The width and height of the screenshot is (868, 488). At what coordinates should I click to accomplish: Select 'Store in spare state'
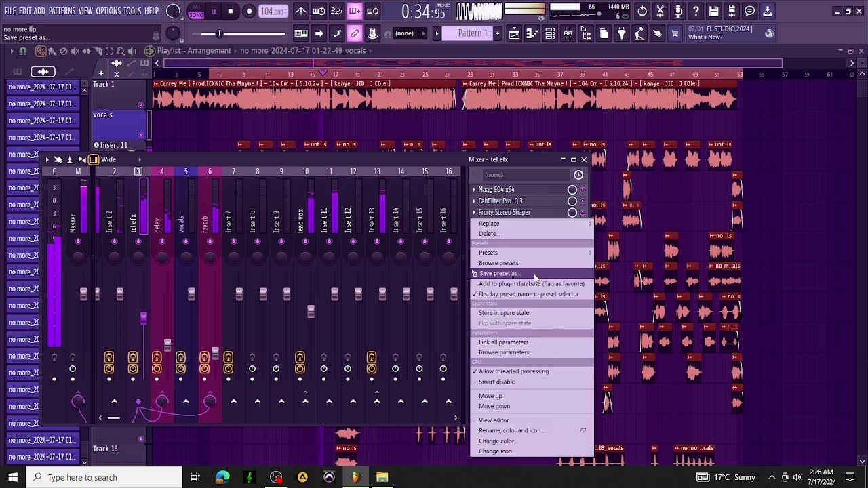[x=532, y=313]
